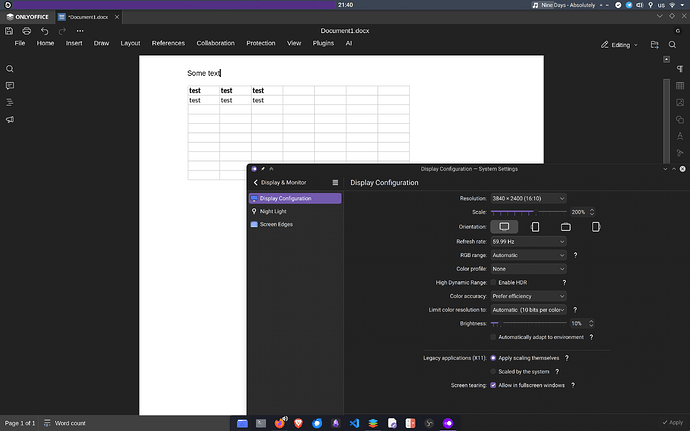Image resolution: width=690 pixels, height=431 pixels.
Task: Open the AI tab
Action: (x=349, y=43)
